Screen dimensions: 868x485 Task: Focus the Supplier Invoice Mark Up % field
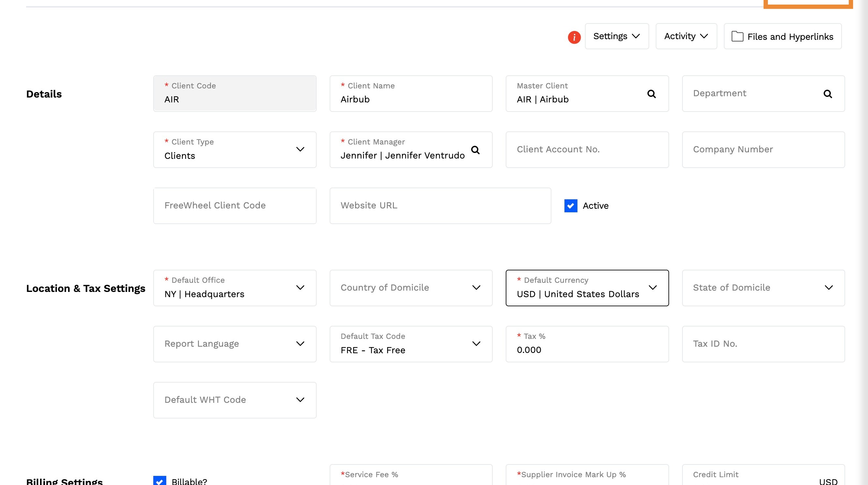click(587, 475)
